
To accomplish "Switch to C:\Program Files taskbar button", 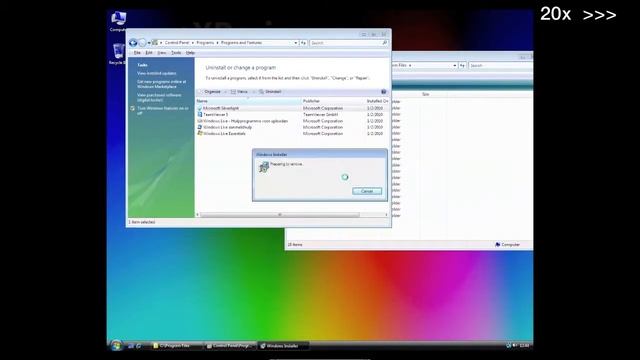I will (176, 346).
